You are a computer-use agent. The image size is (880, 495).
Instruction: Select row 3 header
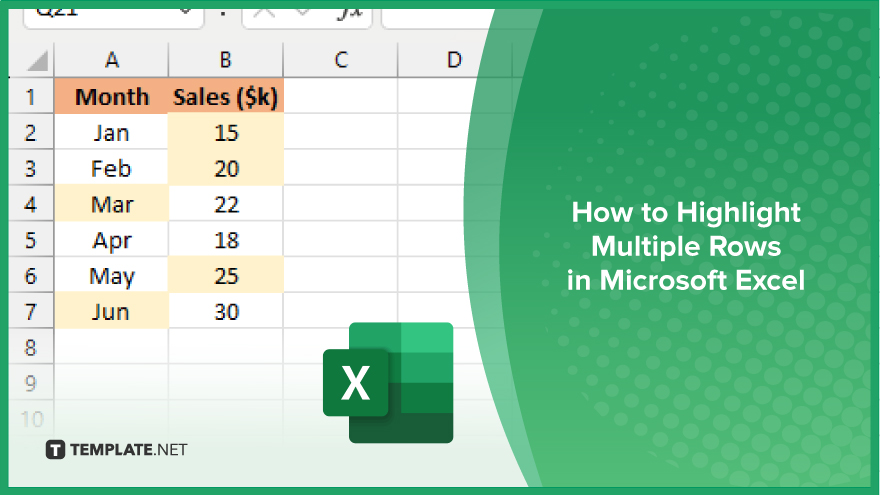tap(31, 168)
